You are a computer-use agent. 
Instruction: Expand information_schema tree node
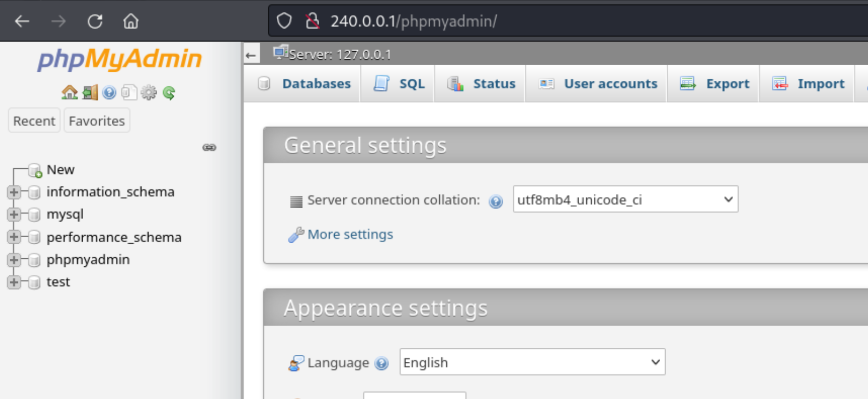pyautogui.click(x=14, y=192)
